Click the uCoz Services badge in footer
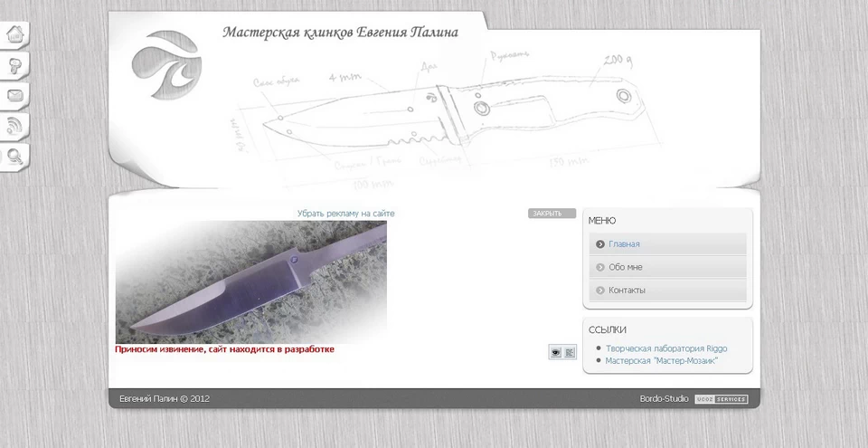 (721, 399)
